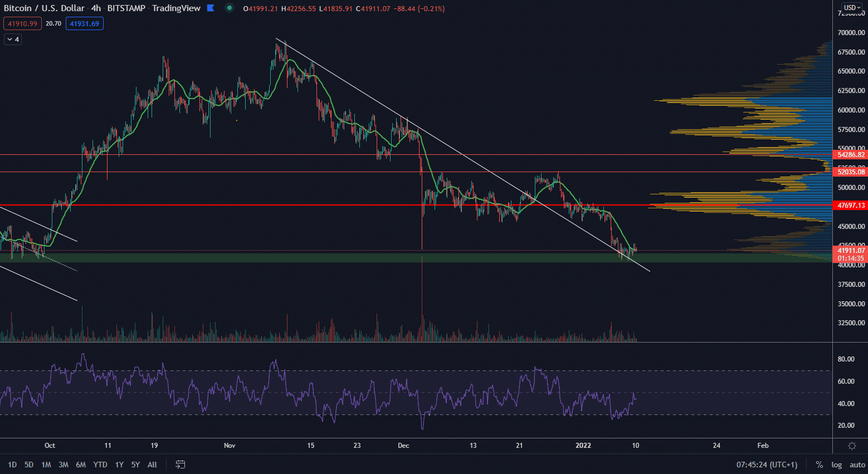Open chart settings gear icon
This screenshot has height=474, width=868.
[851, 446]
